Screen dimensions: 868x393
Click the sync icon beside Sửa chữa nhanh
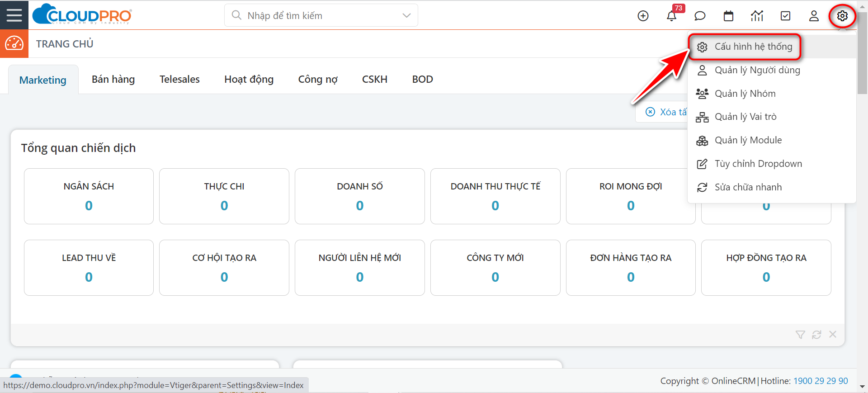point(702,187)
